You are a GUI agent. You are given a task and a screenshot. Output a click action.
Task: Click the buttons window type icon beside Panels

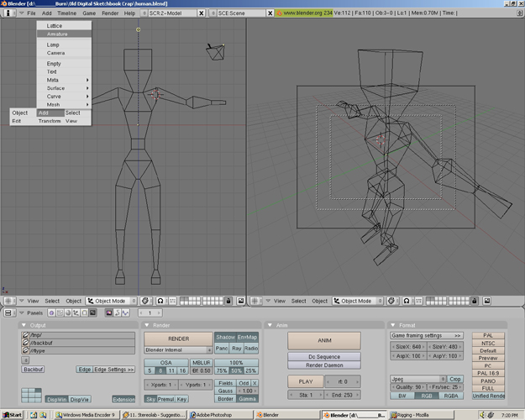click(9, 312)
